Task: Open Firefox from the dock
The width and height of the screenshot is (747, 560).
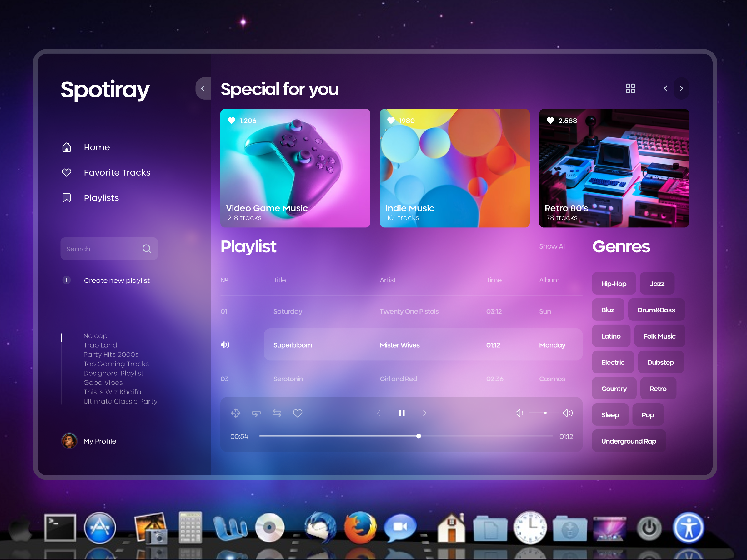Action: [360, 527]
